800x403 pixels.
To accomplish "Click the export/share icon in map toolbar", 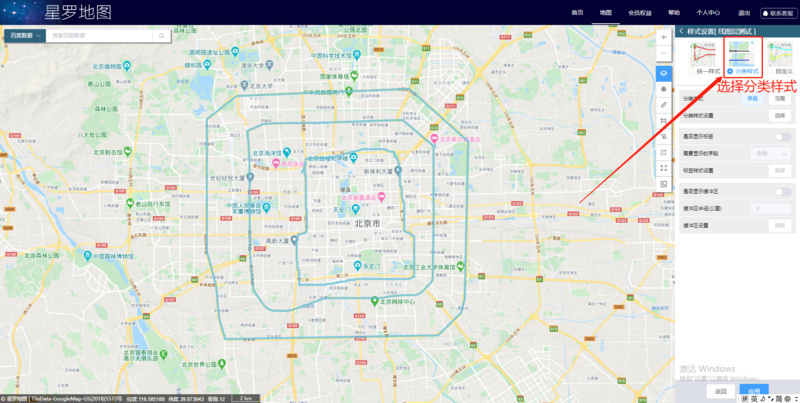I will (x=663, y=152).
